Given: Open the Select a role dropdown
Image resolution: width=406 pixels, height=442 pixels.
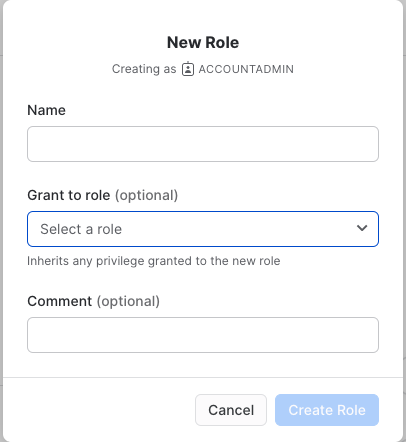Looking at the screenshot, I should click(x=203, y=229).
